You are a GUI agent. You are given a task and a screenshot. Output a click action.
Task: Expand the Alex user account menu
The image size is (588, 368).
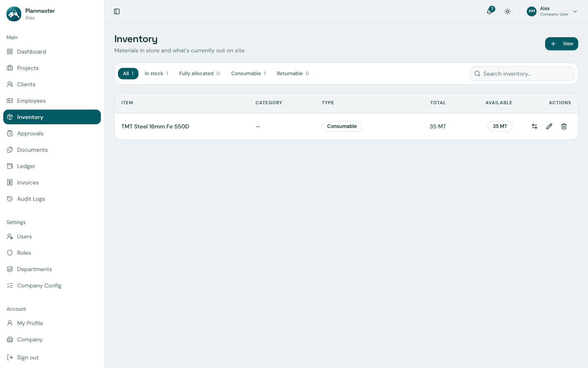552,11
